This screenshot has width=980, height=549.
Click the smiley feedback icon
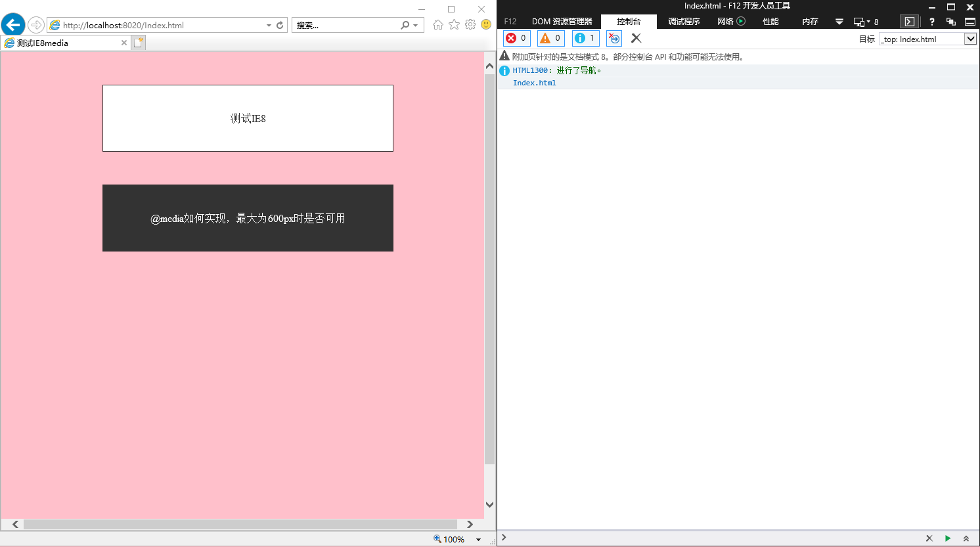tap(486, 24)
